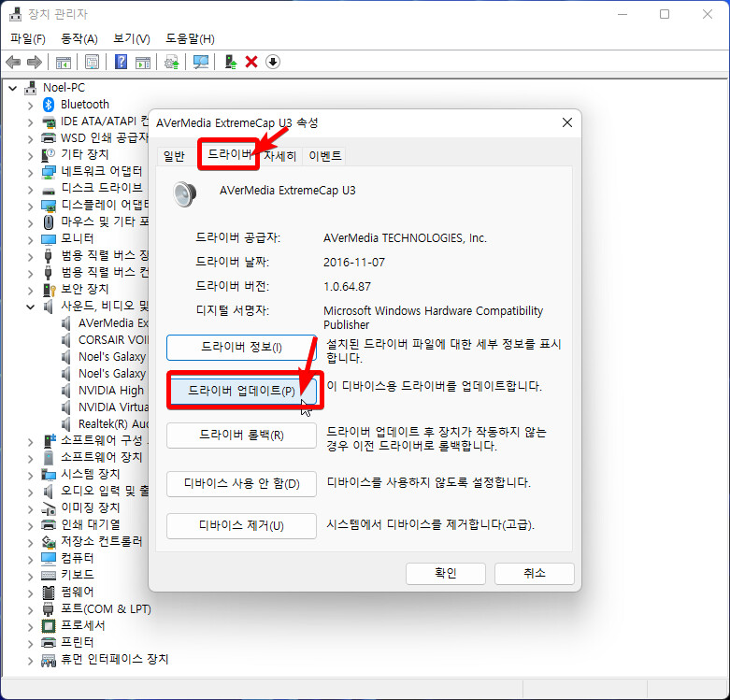Select the NVIDIA Virtua audio device
The height and width of the screenshot is (700, 730).
point(113,407)
